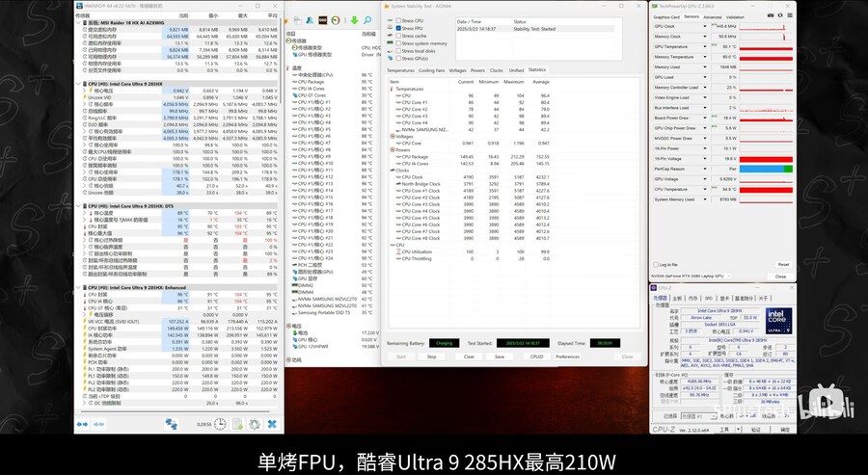This screenshot has height=475, width=868.
Task: Open AIDA64 Powers tab
Action: (x=477, y=70)
